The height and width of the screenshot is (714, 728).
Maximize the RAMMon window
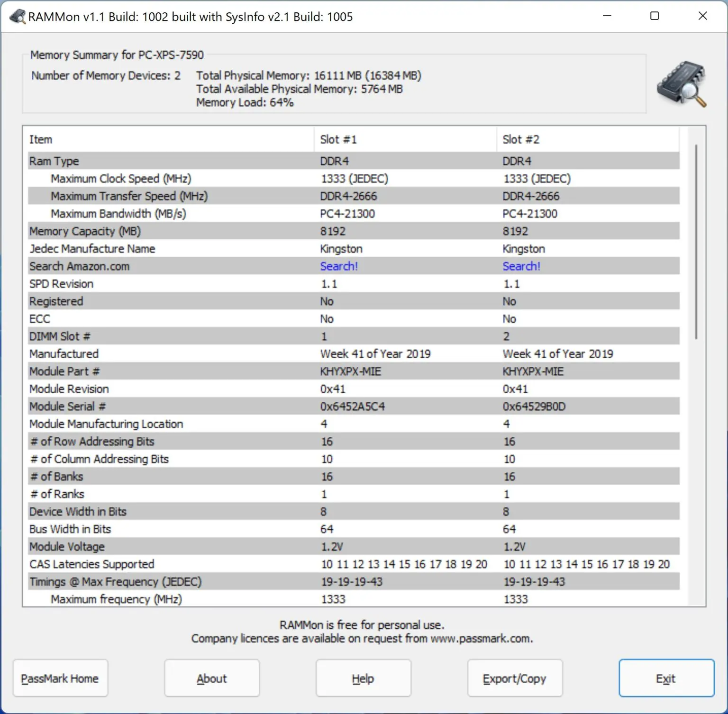point(655,16)
